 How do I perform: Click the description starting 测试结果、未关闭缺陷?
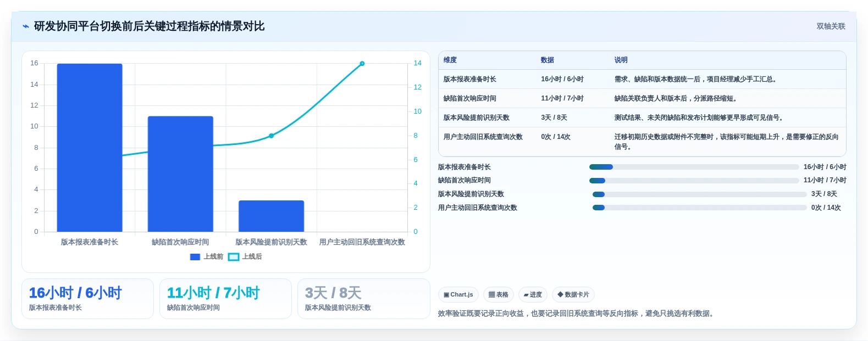pos(699,118)
